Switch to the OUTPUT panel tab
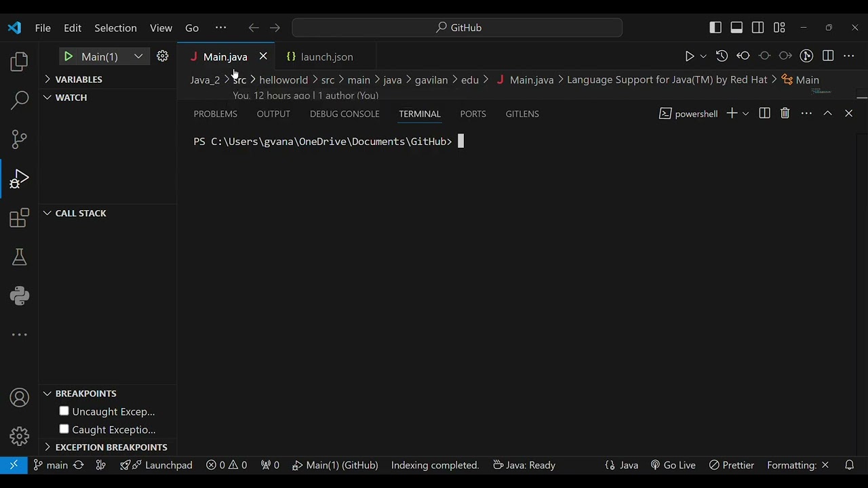The height and width of the screenshot is (488, 868). tap(273, 114)
